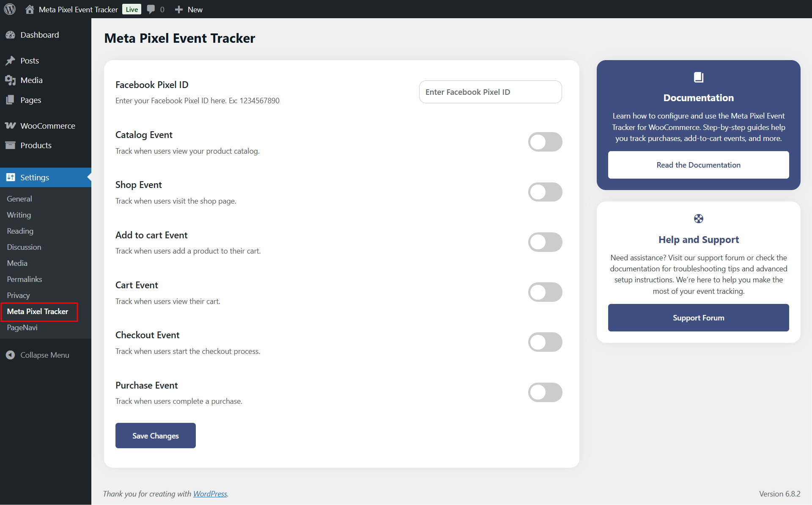The height and width of the screenshot is (505, 812).
Task: Open Permalinks in Settings submenu
Action: [25, 279]
